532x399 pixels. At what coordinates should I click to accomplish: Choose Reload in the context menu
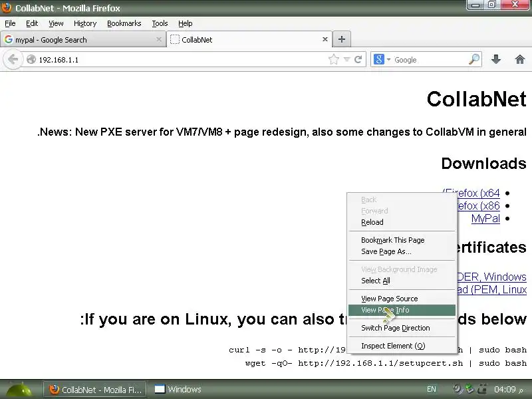click(x=402, y=222)
